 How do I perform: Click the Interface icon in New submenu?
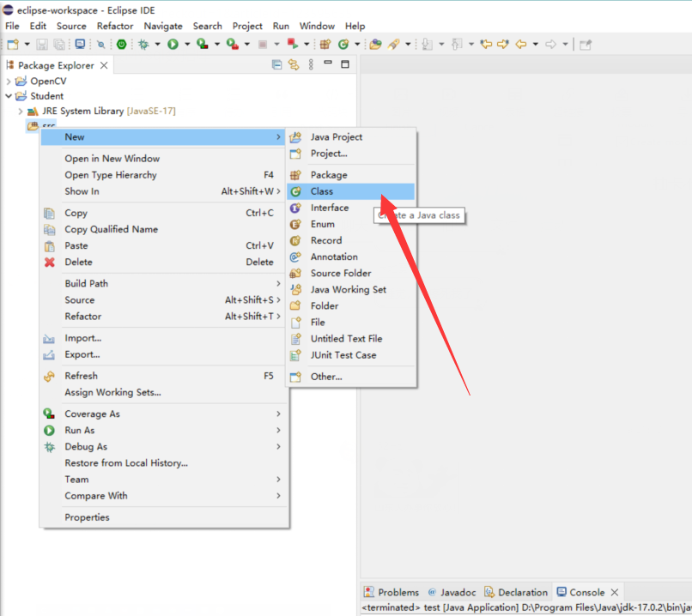295,208
